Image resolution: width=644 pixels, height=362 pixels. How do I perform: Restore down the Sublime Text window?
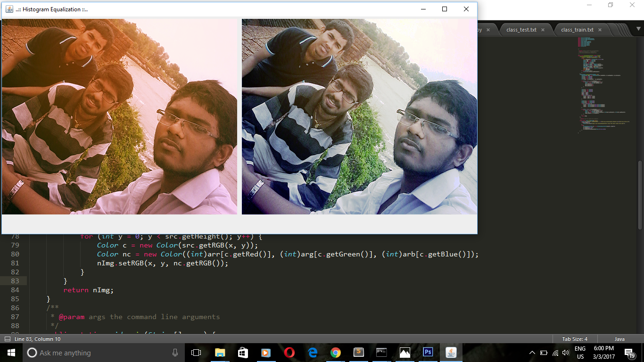click(611, 5)
